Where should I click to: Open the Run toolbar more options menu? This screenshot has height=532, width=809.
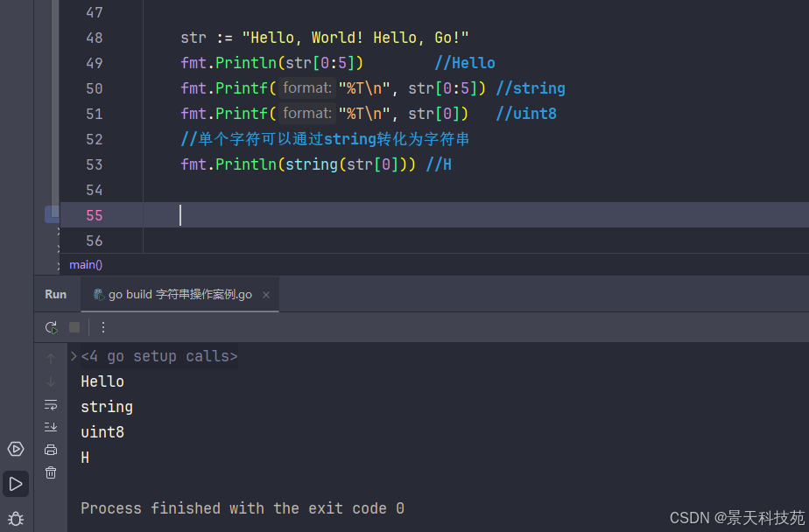click(x=103, y=327)
